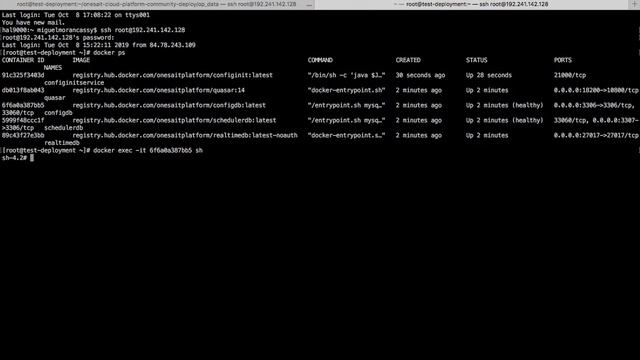Click the sh-4.2# prompt cursor
The height and width of the screenshot is (360, 640).
pyautogui.click(x=32, y=158)
